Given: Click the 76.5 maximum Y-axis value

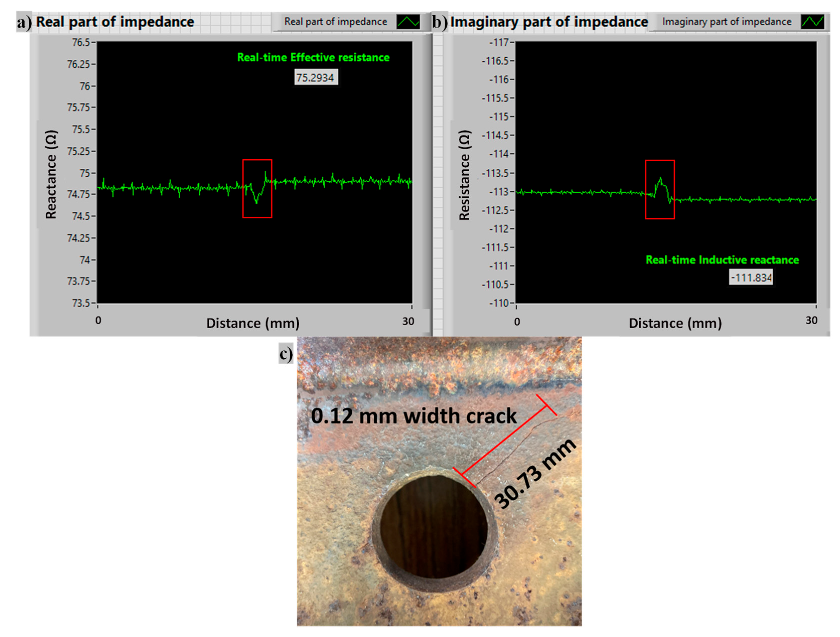Looking at the screenshot, I should coord(80,43).
